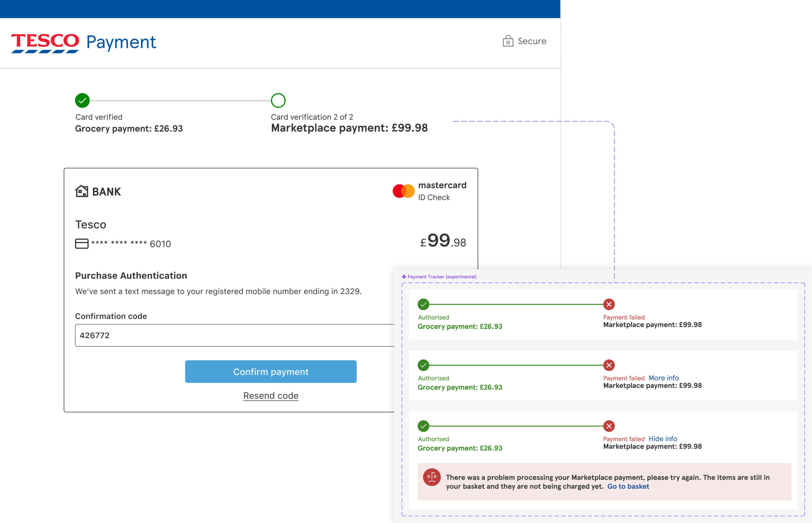Click the bank building icon
Screen dimensions: 812x523
point(82,191)
